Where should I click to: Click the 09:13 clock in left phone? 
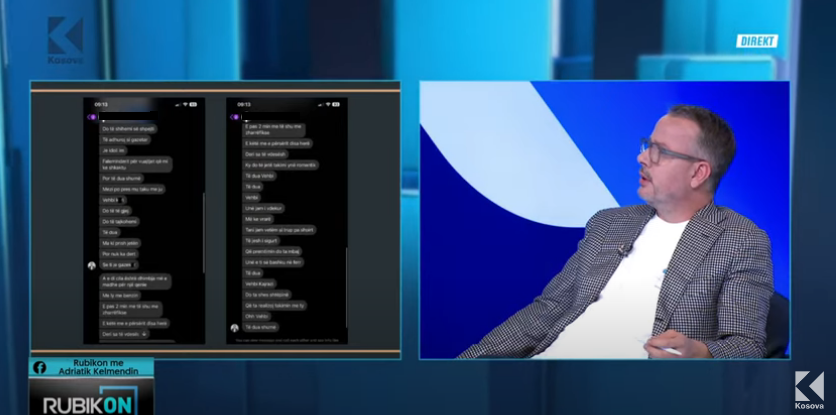coord(101,105)
